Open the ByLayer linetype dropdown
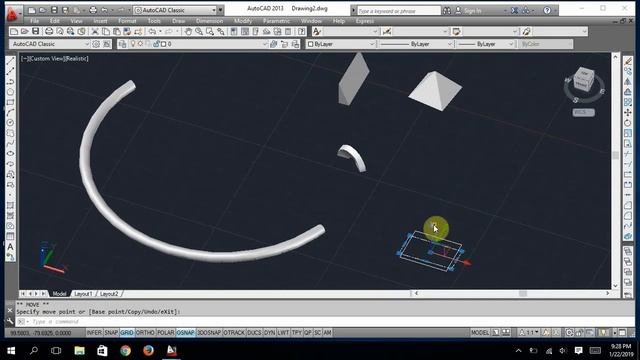Viewport: 640px width, 360px height. click(449, 44)
